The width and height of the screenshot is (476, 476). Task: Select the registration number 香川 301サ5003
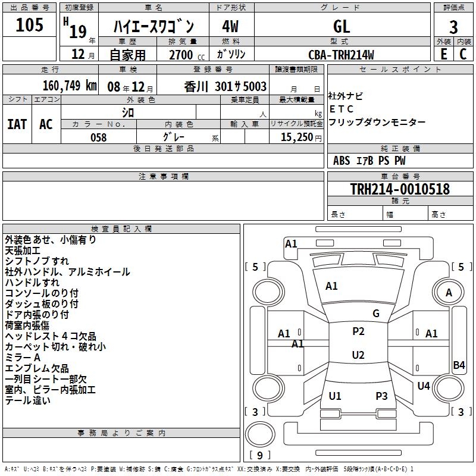pyautogui.click(x=225, y=87)
